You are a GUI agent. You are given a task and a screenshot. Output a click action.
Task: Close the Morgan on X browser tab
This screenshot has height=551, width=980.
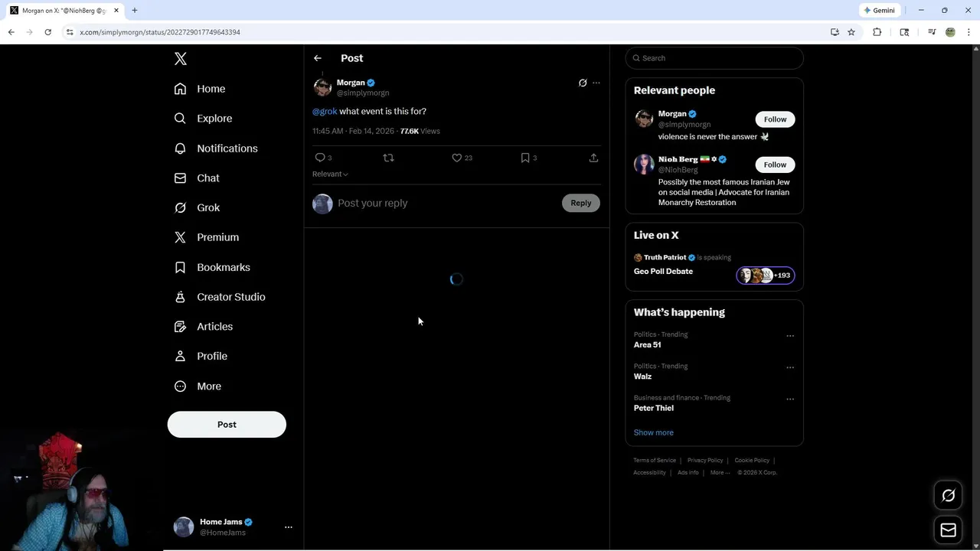click(116, 11)
